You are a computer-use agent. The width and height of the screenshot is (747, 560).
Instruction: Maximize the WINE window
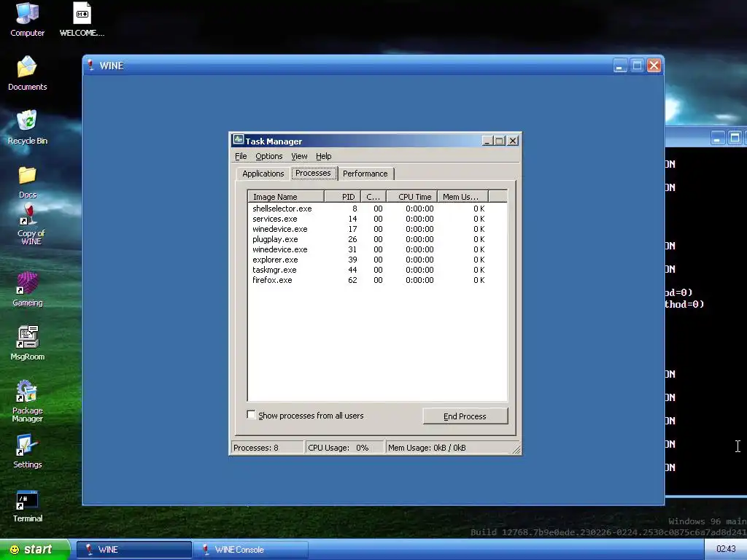[x=637, y=65]
